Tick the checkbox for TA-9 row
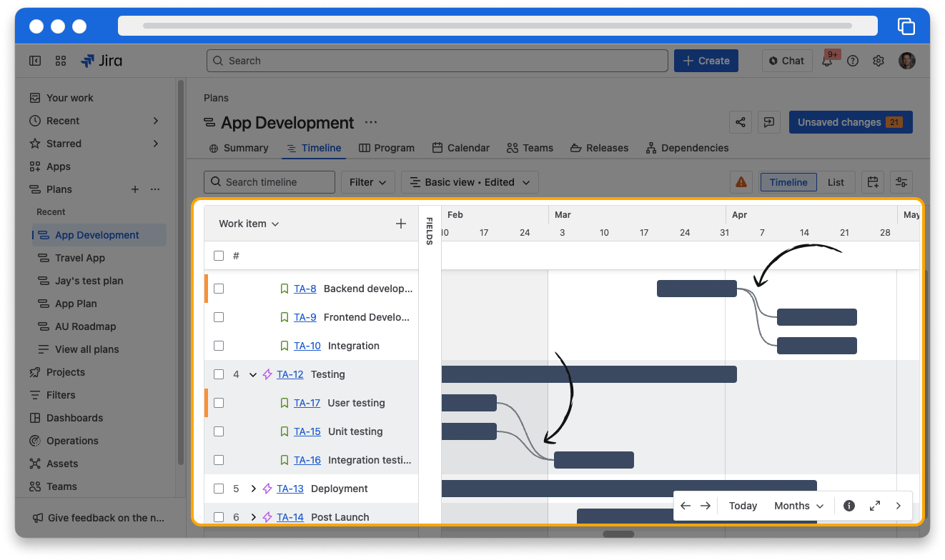The height and width of the screenshot is (560, 945). point(219,317)
